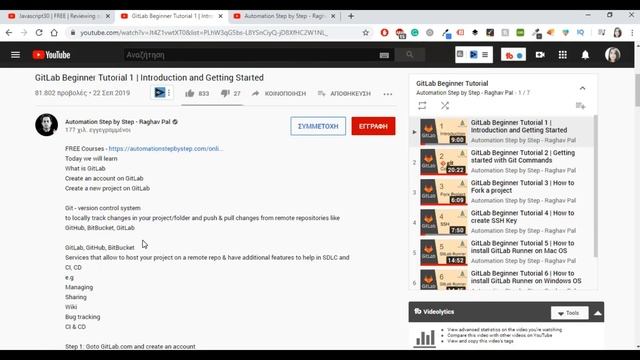Like the video with thumbs up

point(190,93)
